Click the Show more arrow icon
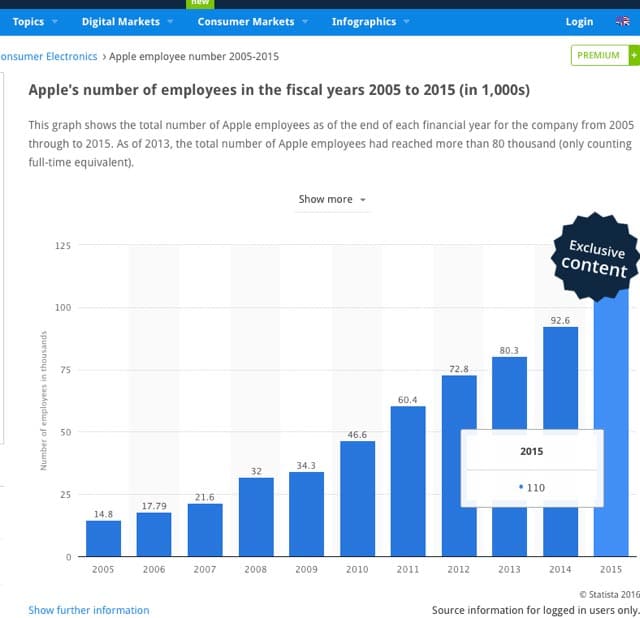 coord(362,200)
